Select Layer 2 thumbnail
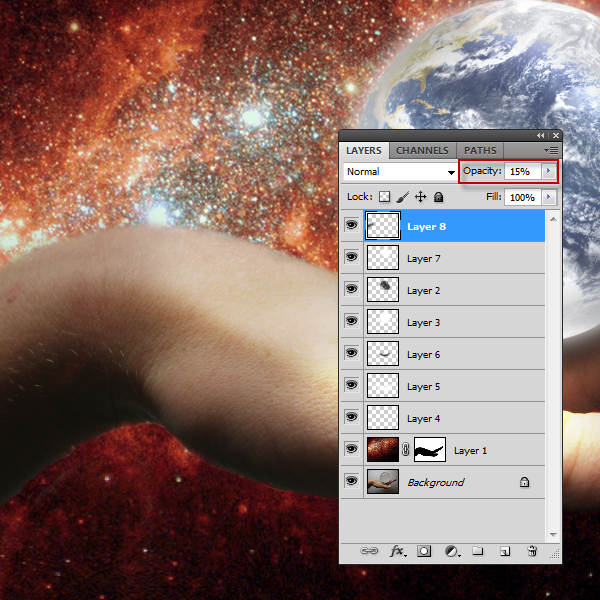Viewport: 600px width, 600px height. pos(383,290)
